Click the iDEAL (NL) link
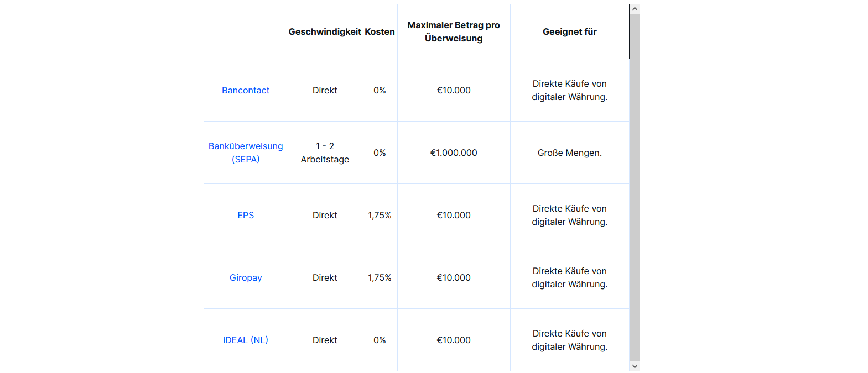This screenshot has width=868, height=373. [x=246, y=340]
